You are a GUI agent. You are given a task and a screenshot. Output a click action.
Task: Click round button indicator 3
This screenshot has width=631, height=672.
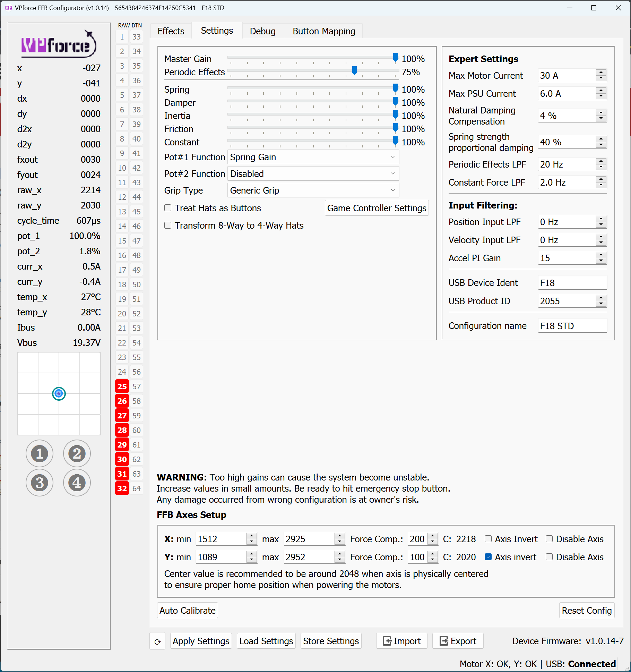(x=40, y=483)
